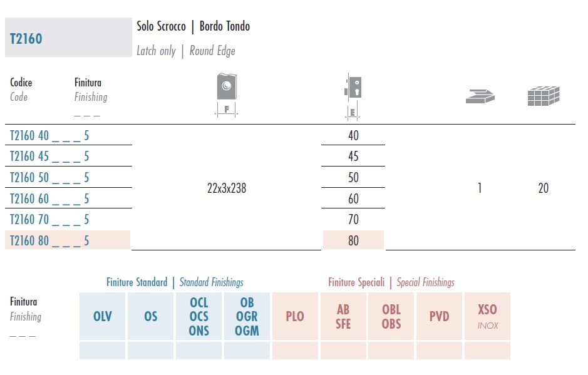Image resolution: width=588 pixels, height=375 pixels.
Task: Click the highlighted 80 backset value
Action: pos(353,240)
